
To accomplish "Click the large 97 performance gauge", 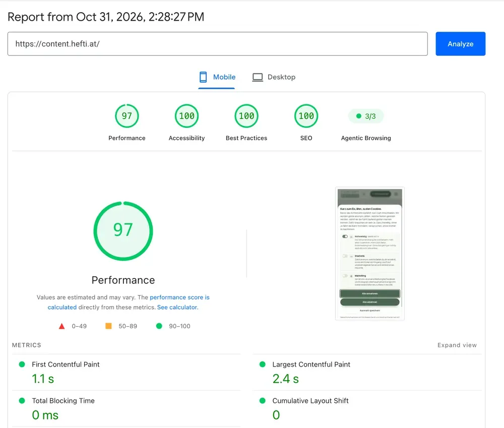I will coord(123,231).
